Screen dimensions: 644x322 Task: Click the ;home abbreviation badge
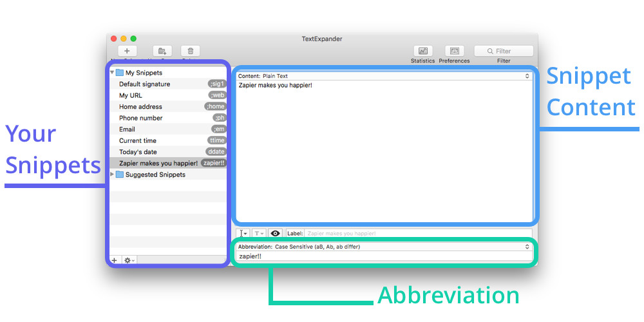pyautogui.click(x=216, y=106)
